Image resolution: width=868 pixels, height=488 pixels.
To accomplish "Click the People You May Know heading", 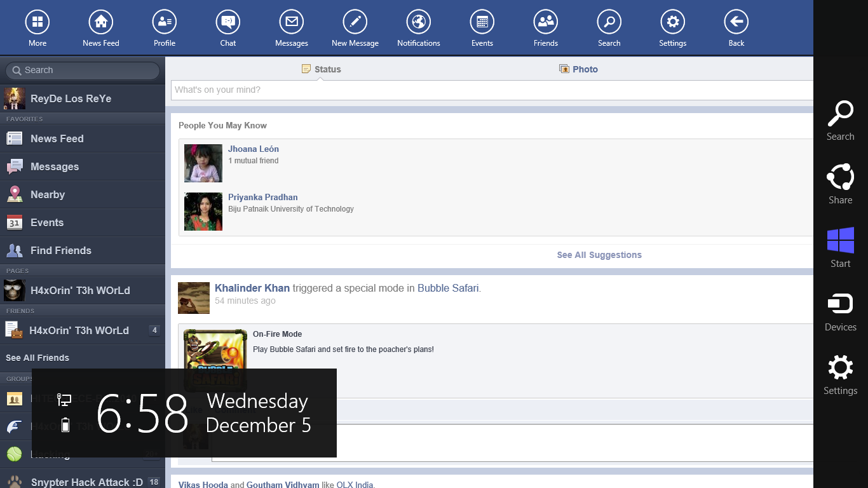I will pyautogui.click(x=222, y=125).
